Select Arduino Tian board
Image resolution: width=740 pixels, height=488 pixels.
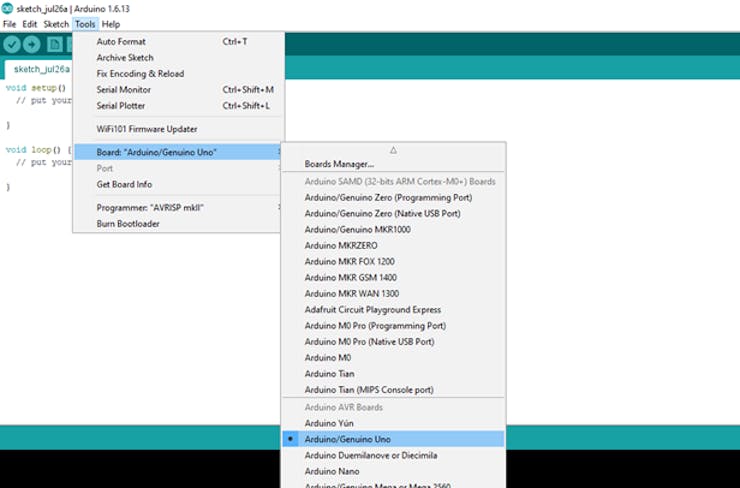pyautogui.click(x=393, y=374)
